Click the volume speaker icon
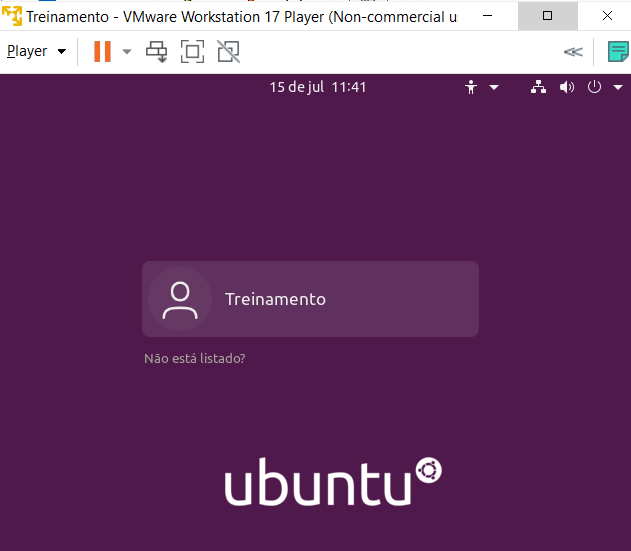Image resolution: width=631 pixels, height=551 pixels. [567, 87]
